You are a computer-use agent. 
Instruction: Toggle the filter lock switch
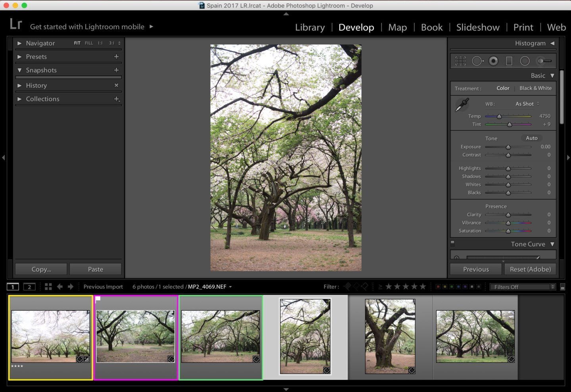click(x=562, y=287)
